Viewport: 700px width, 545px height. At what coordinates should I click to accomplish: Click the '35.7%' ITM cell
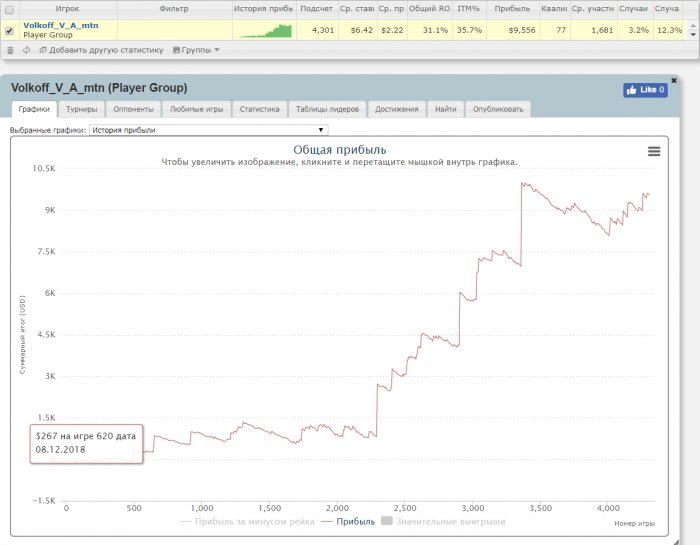[469, 30]
